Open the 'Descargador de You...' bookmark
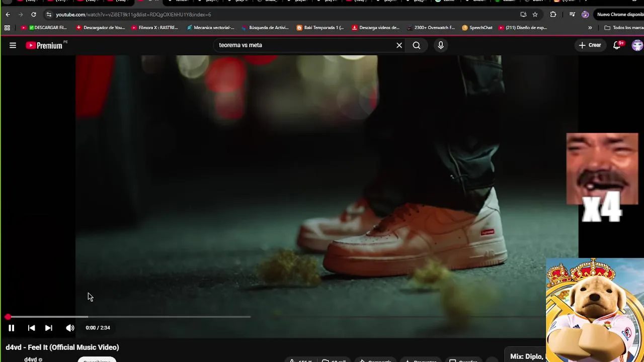644x362 pixels. tap(101, 28)
